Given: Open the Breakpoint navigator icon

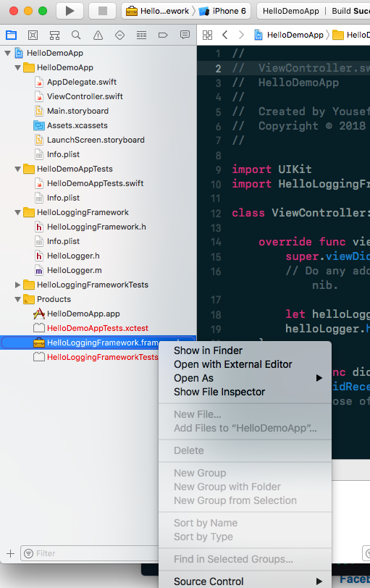Looking at the screenshot, I should pyautogui.click(x=163, y=35).
